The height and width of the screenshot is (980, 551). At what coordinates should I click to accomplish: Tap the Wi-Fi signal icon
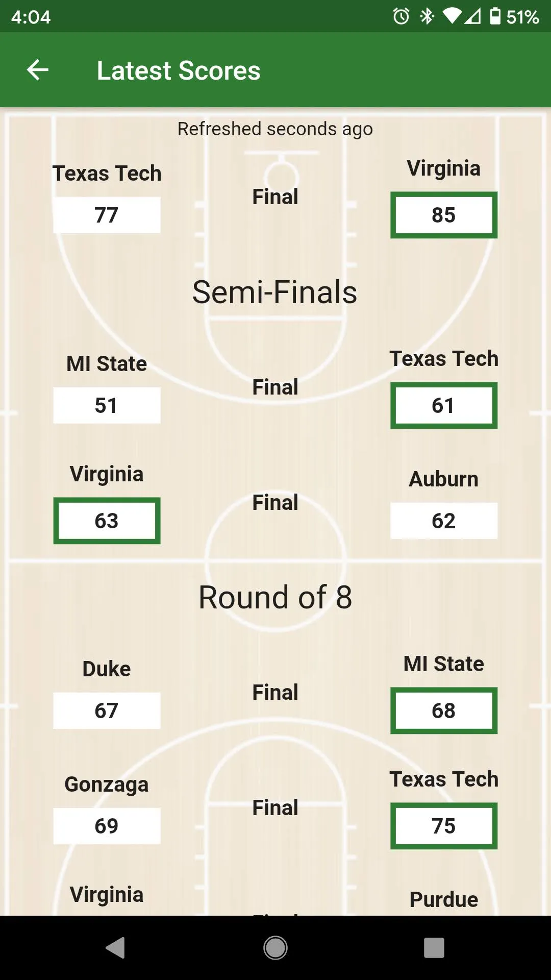[452, 16]
